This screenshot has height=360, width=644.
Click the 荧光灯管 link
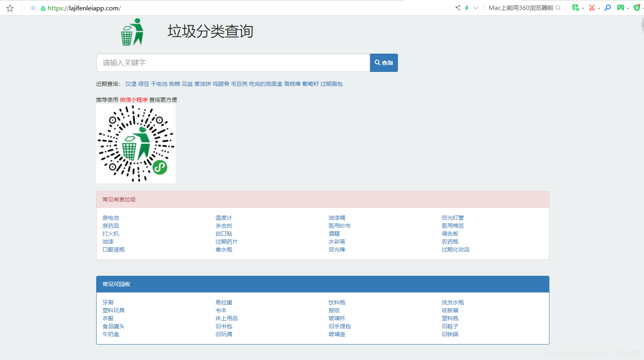click(453, 218)
